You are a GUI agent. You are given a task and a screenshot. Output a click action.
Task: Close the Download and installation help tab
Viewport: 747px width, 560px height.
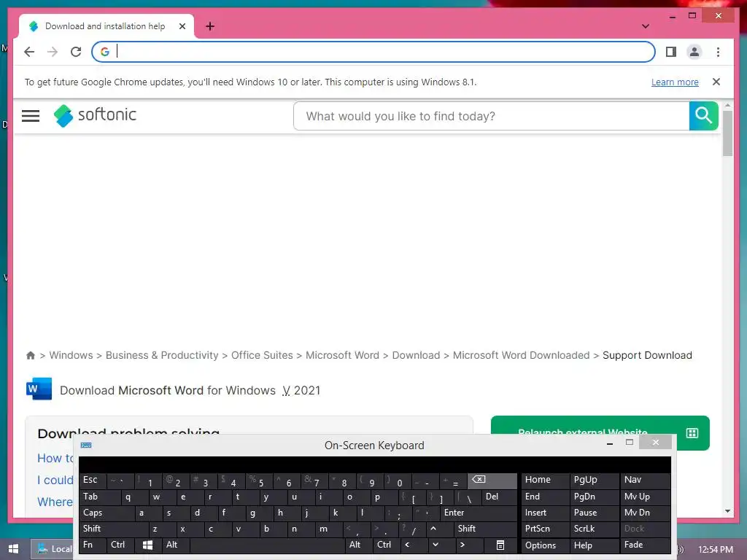tap(182, 26)
